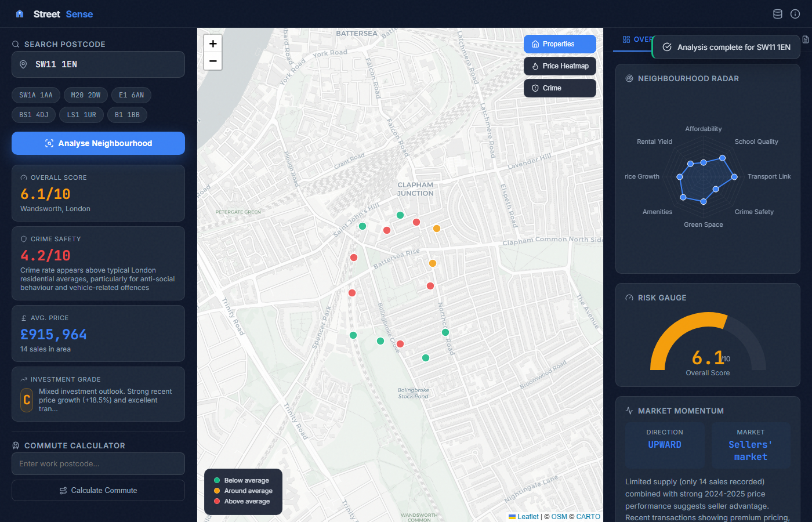Toggle the Crime map layer
Viewport: 812px width, 522px height.
(560, 88)
